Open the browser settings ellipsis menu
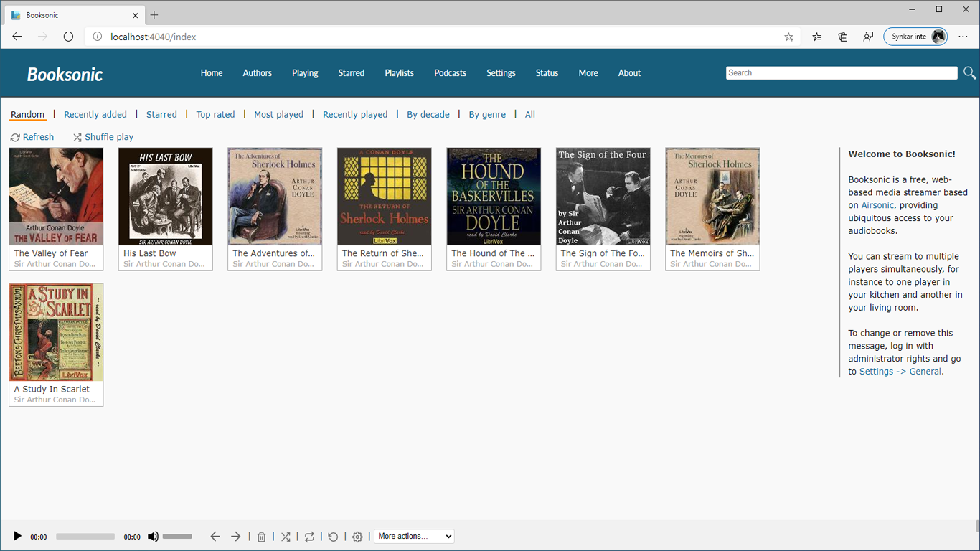The width and height of the screenshot is (980, 551). (963, 37)
